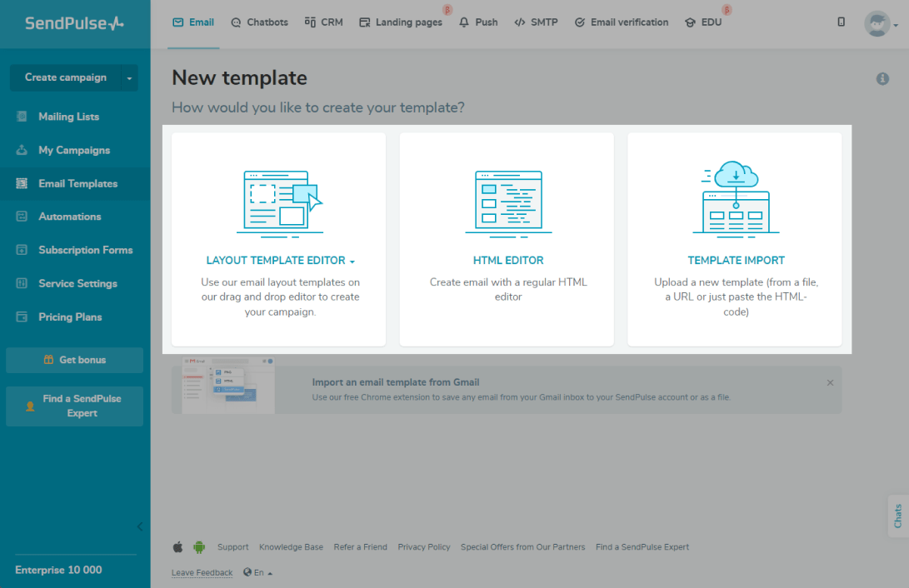The height and width of the screenshot is (588, 909).
Task: Open Email verification section
Action: (622, 22)
